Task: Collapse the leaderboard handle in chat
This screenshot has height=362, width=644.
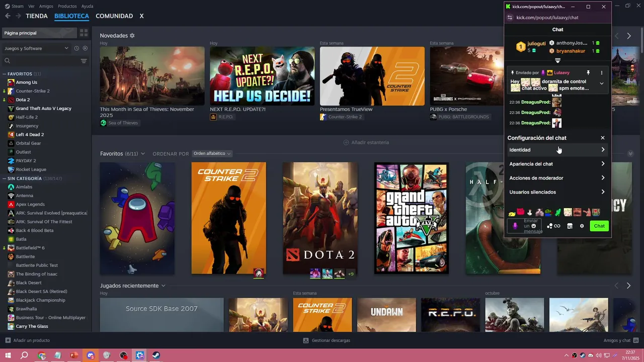Action: coord(557,60)
